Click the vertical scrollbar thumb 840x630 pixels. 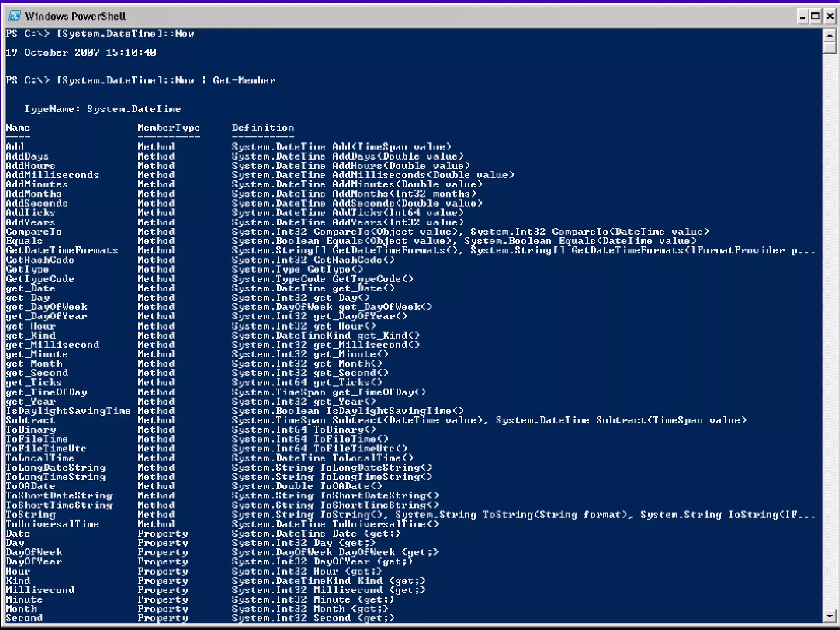[829, 48]
